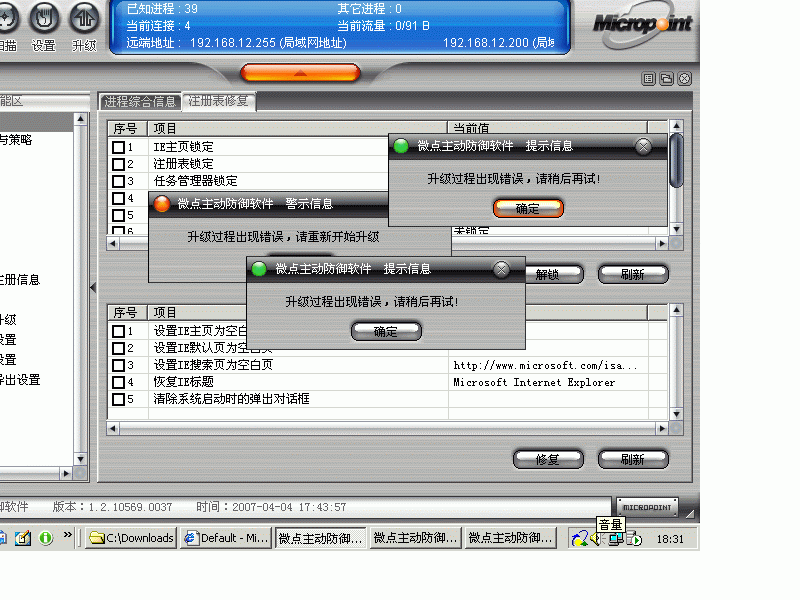This screenshot has height=600, width=800.
Task: Select the 清除系统启动时的弹出对话框 row text
Action: pyautogui.click(x=231, y=399)
